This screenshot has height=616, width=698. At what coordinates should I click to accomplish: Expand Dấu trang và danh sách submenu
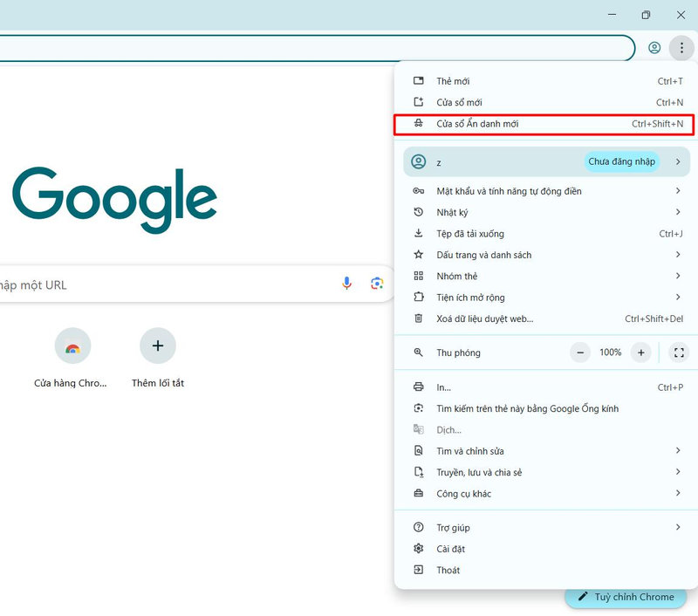click(x=546, y=255)
